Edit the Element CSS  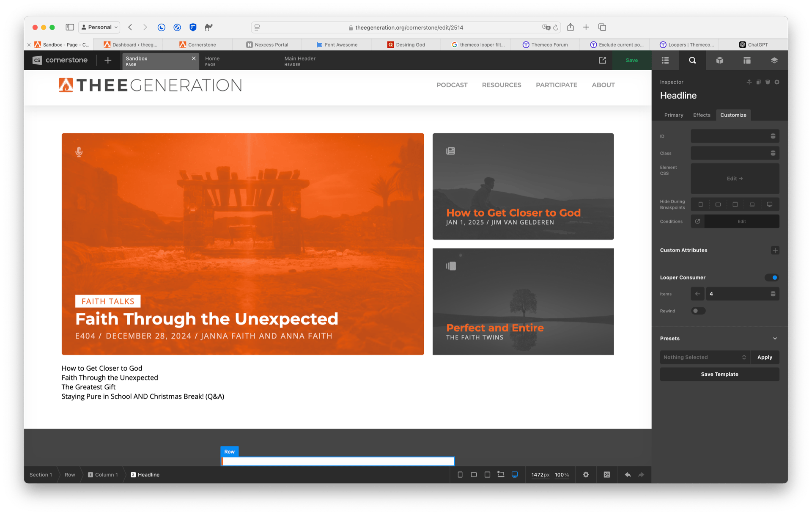point(735,179)
